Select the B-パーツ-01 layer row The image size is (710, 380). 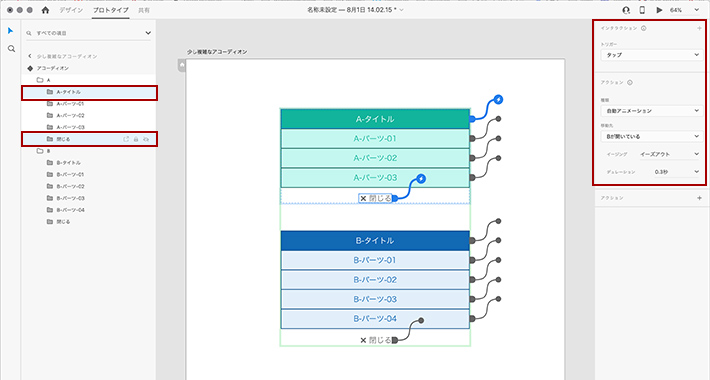tap(89, 174)
